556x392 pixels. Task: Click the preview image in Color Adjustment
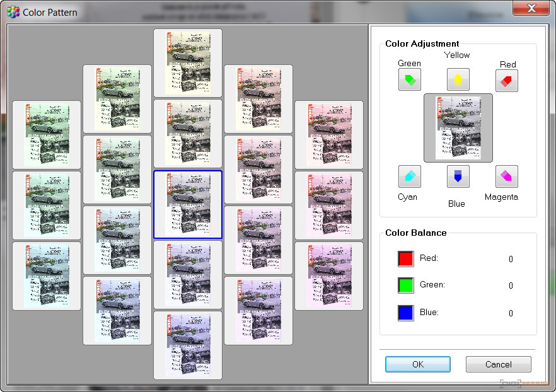tap(458, 128)
